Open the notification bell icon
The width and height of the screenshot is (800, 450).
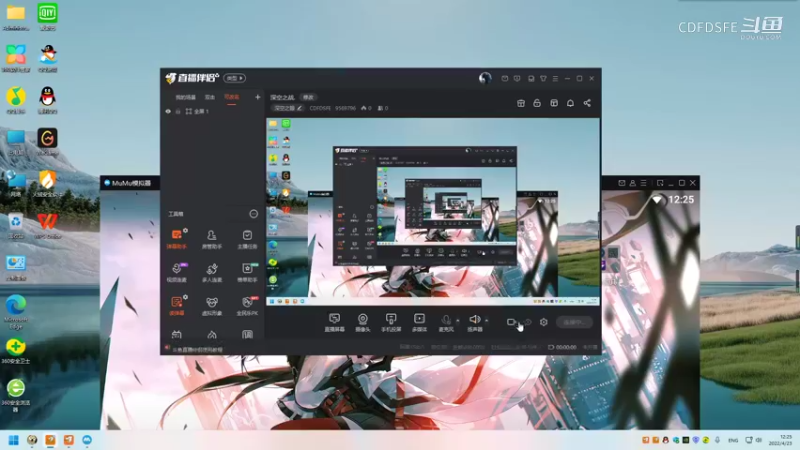tap(570, 103)
